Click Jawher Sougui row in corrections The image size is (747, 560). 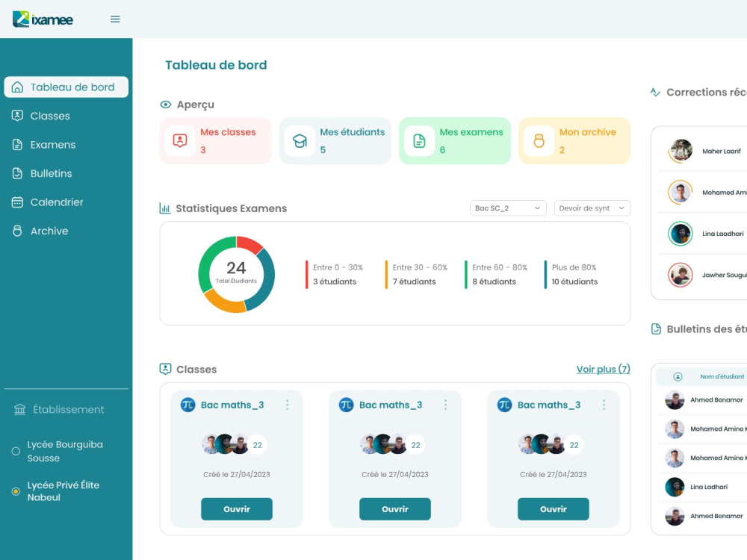(702, 275)
